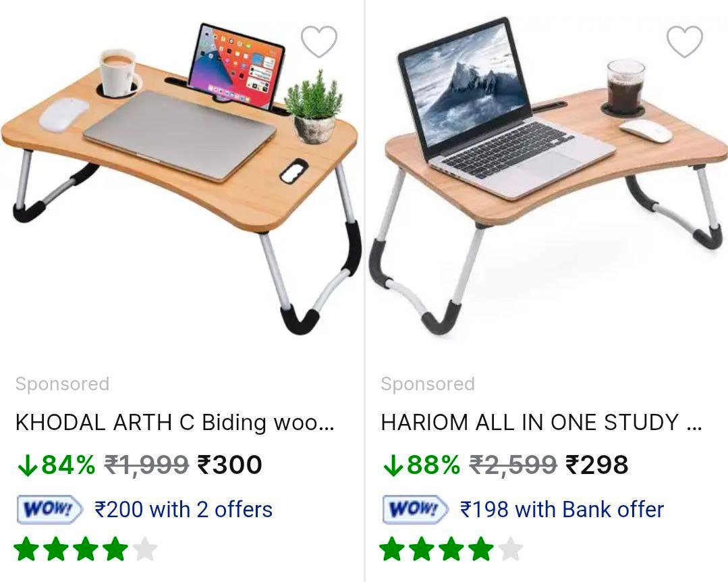Add HARIOM study table to wishlist heart

click(x=685, y=42)
